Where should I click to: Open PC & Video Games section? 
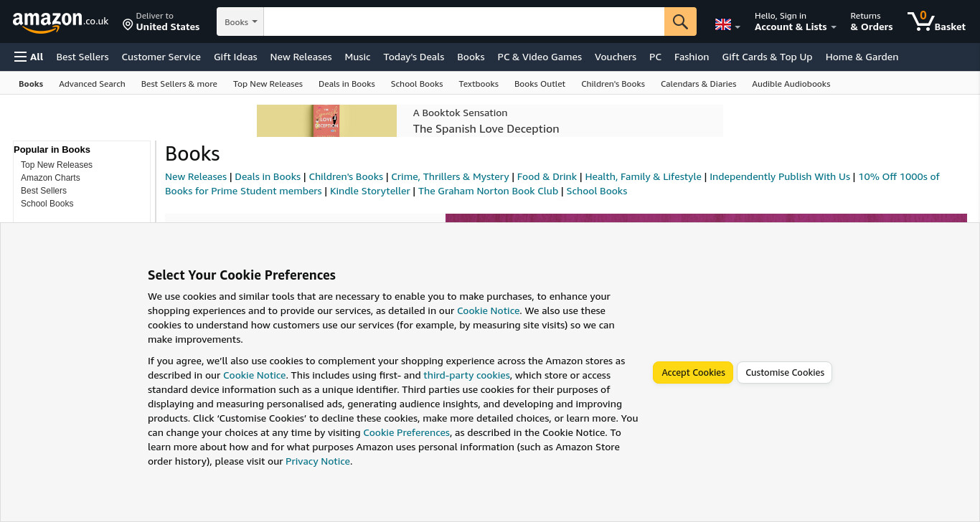click(x=540, y=57)
